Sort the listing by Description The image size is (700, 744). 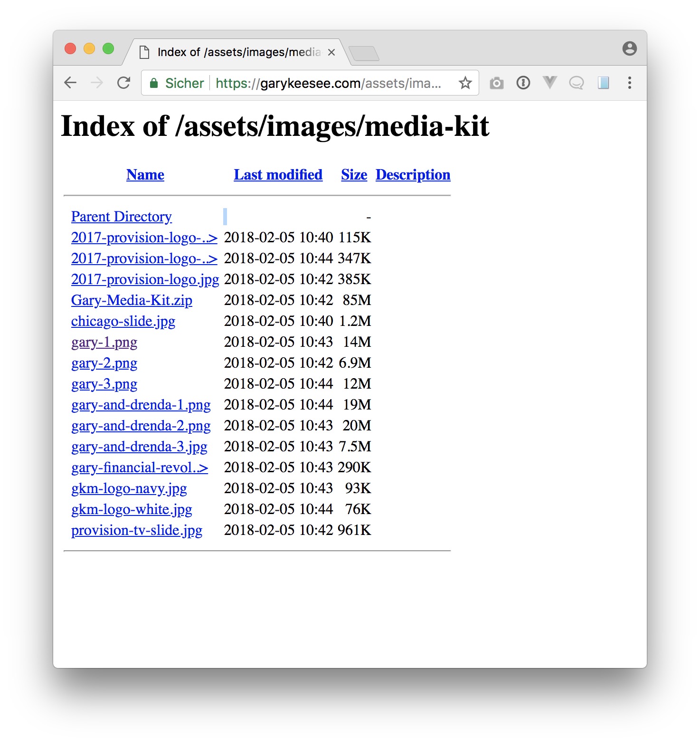pyautogui.click(x=413, y=175)
